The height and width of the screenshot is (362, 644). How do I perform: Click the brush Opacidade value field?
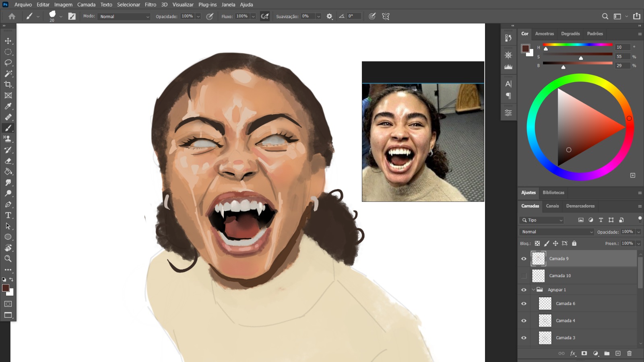coord(187,16)
